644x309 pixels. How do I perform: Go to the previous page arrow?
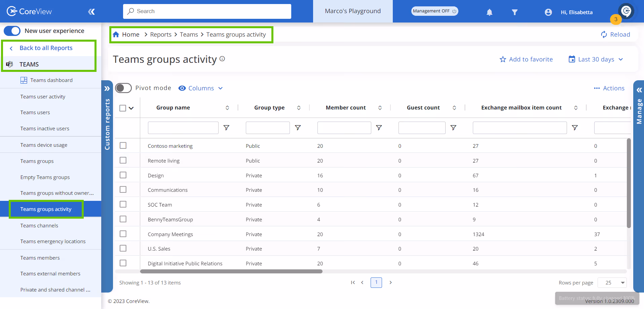coord(362,282)
